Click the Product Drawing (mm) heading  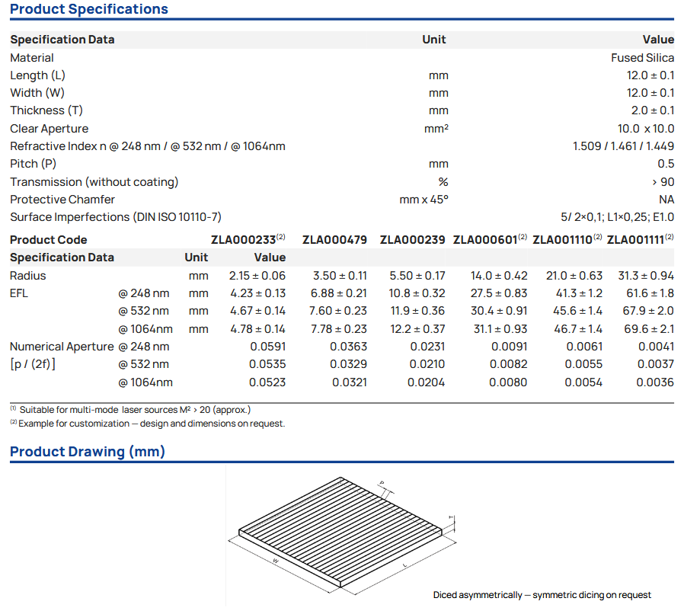pos(88,452)
